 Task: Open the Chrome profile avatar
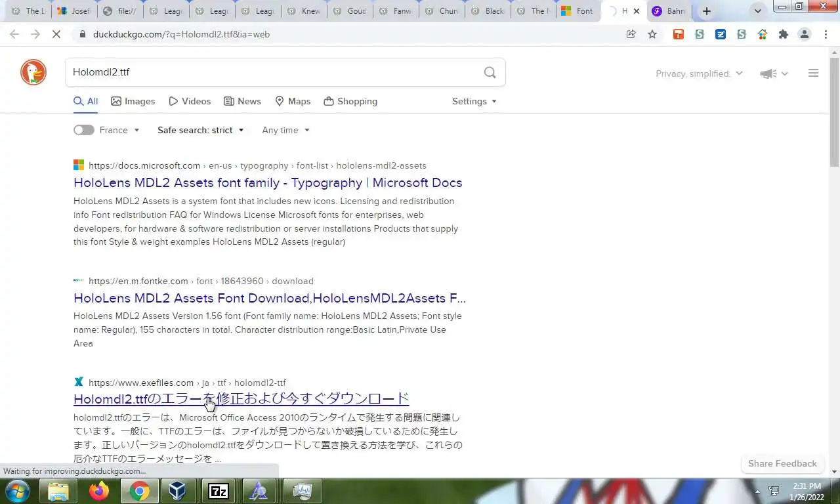(x=805, y=34)
